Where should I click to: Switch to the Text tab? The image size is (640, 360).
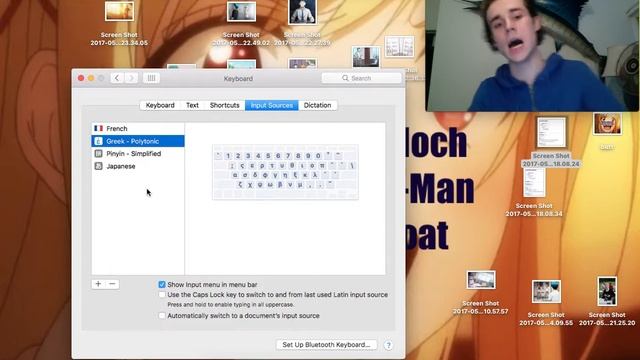click(x=192, y=105)
